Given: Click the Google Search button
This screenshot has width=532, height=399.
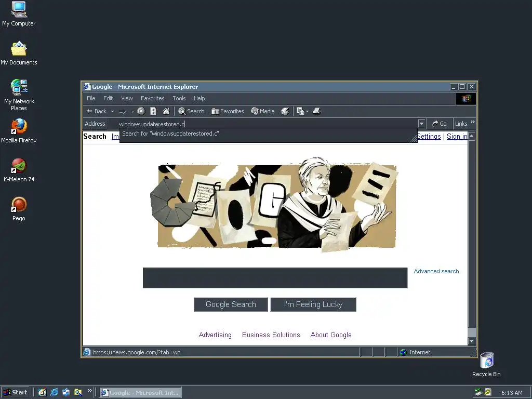Looking at the screenshot, I should click(x=231, y=304).
